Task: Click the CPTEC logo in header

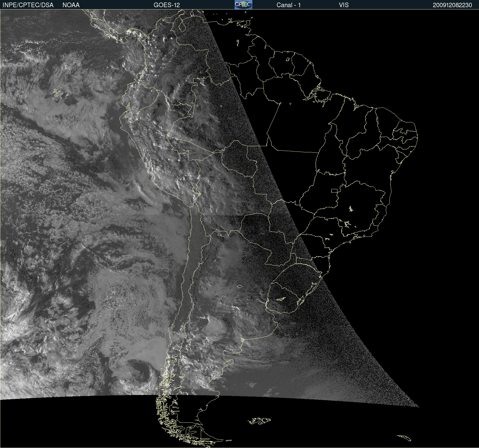Action: coord(243,5)
